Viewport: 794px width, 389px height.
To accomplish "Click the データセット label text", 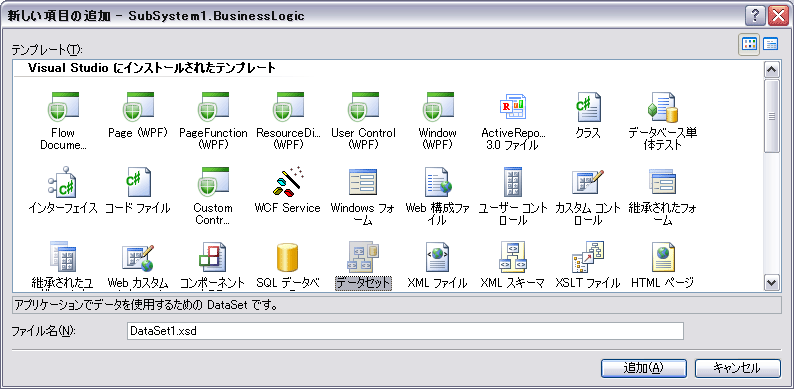I will [x=363, y=283].
